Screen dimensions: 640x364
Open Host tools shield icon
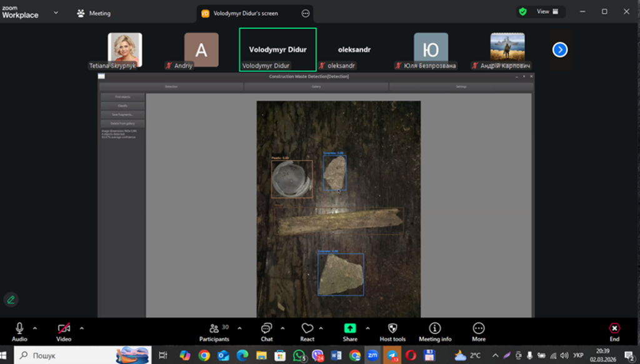(392, 328)
